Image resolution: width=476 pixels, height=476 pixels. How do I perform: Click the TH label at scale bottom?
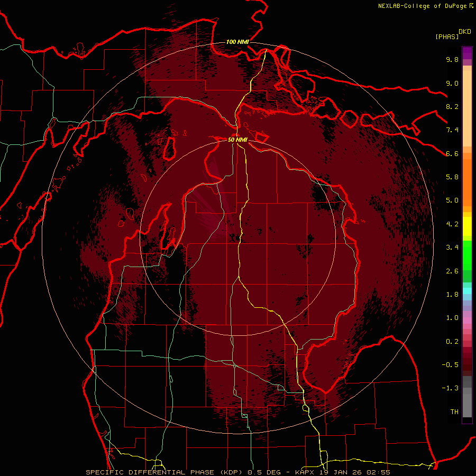454,412
